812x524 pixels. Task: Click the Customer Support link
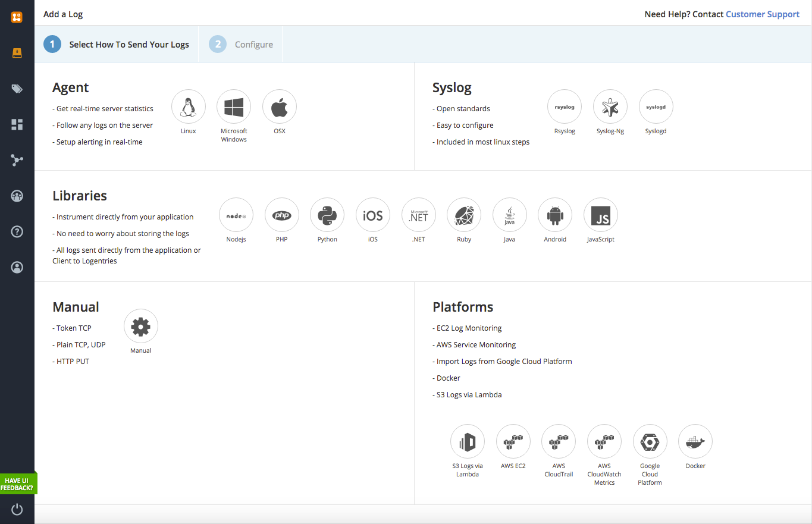(x=763, y=14)
